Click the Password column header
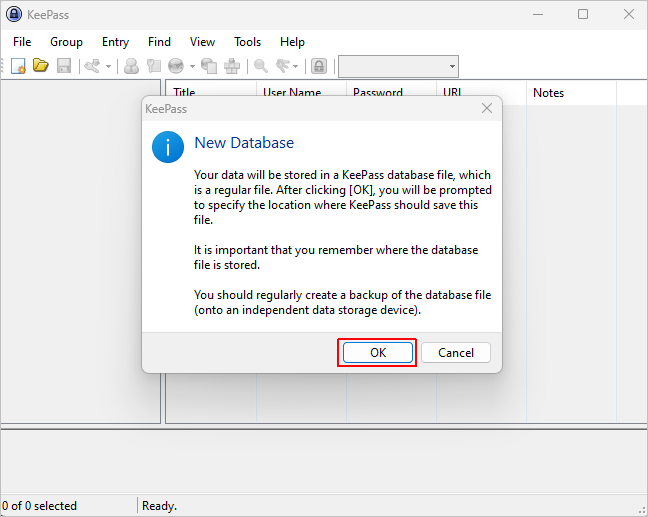Screen dimensions: 648x517 [391, 89]
